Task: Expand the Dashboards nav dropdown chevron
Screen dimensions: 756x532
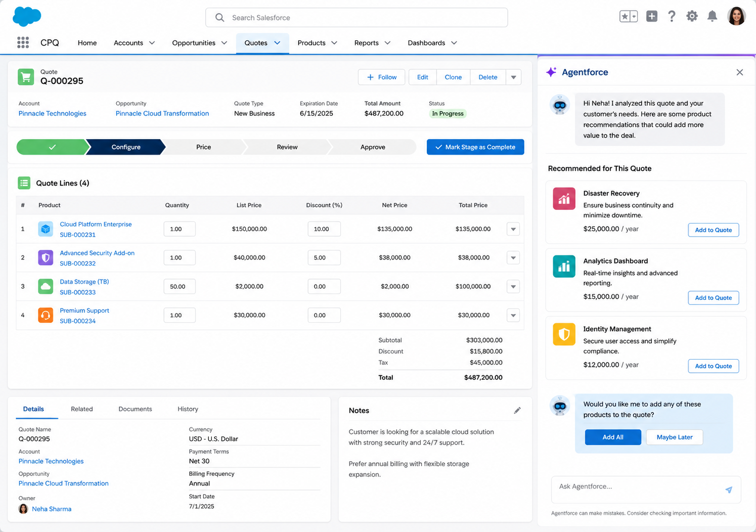Action: 454,43
